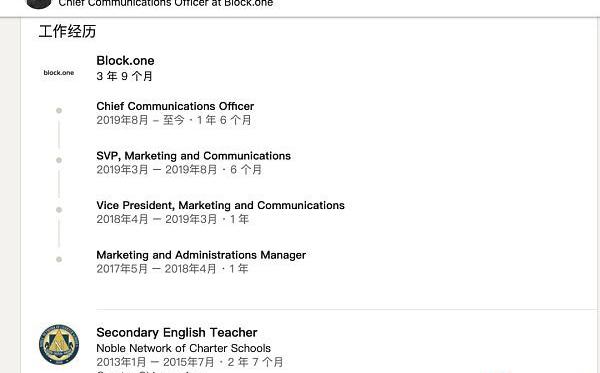Open the Noble Network school crest logo
Viewport: 600px width, 373px height.
(59, 345)
